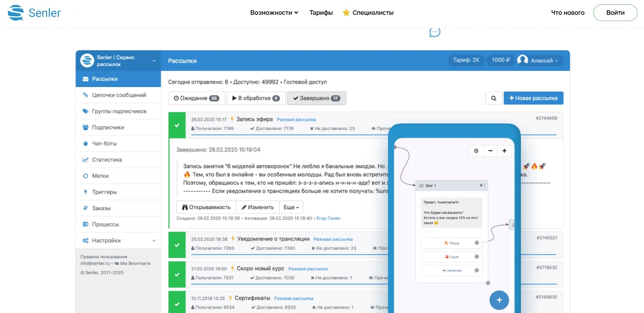Toggle green checkmark of Уведомление о трансляции

(x=177, y=245)
